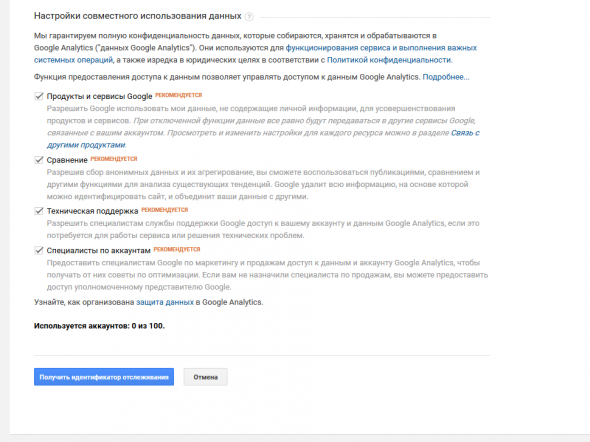The height and width of the screenshot is (442, 590).
Task: Click РЕКОМЕНДУЕТСЯ badge next to Сравнение
Action: tap(114, 159)
